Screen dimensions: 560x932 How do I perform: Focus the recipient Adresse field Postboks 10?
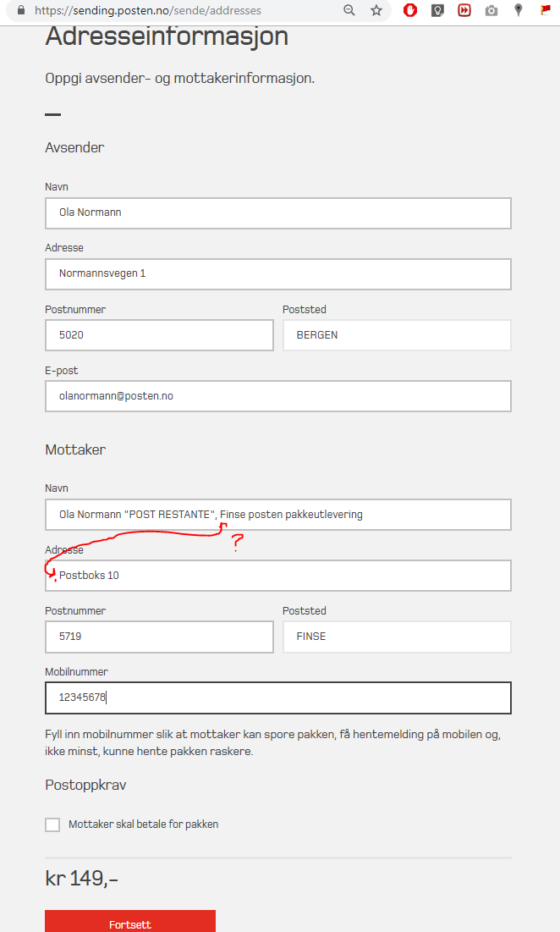[277, 576]
